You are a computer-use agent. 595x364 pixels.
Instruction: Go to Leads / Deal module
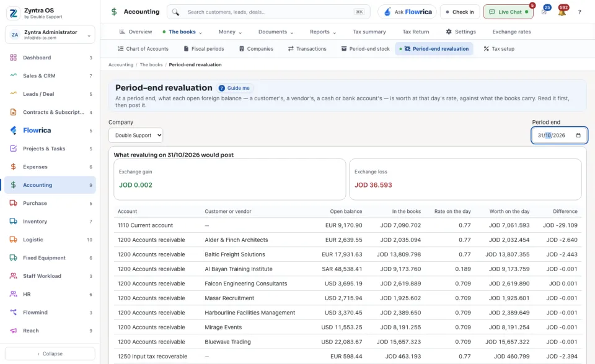tap(50, 94)
